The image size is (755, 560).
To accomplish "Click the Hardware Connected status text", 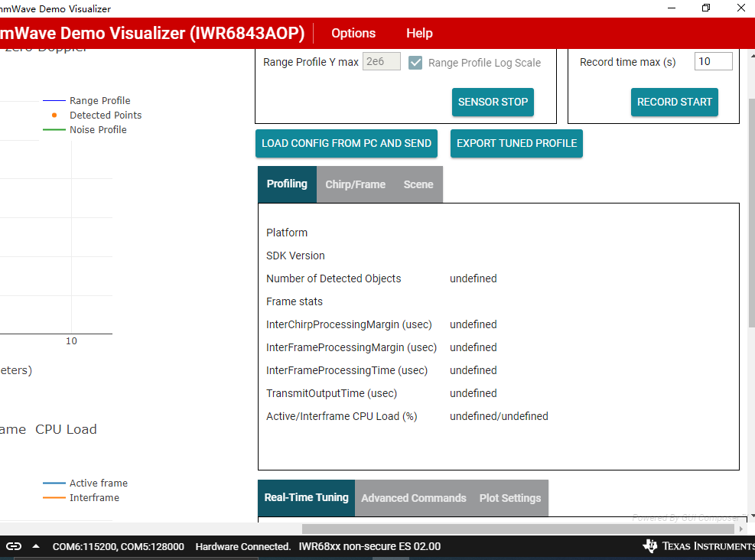I will [243, 546].
